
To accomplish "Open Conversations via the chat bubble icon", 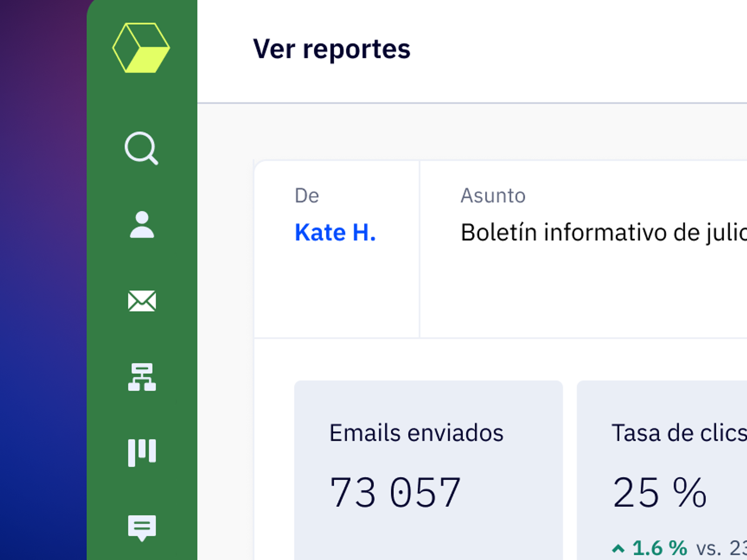I will click(x=142, y=527).
